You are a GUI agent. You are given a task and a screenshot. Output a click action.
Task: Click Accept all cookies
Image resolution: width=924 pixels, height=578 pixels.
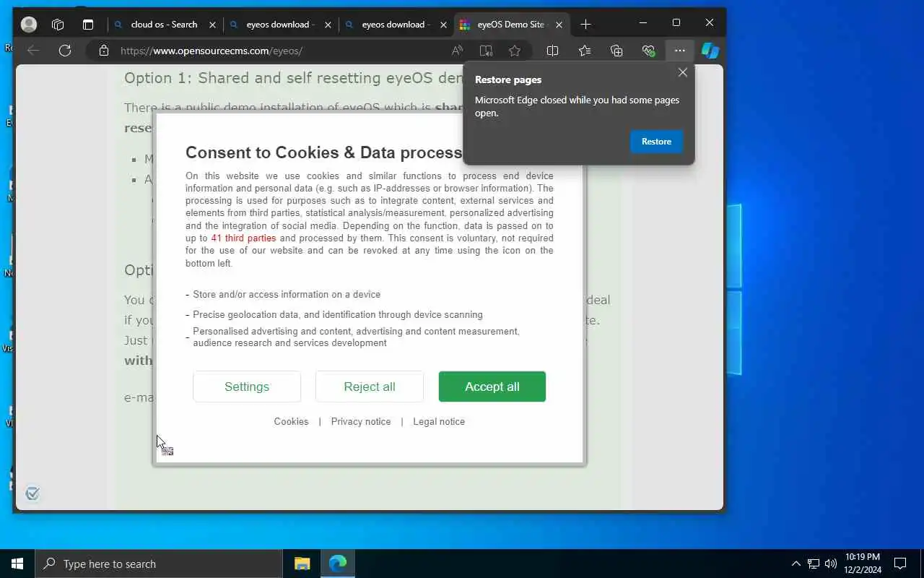pyautogui.click(x=492, y=387)
